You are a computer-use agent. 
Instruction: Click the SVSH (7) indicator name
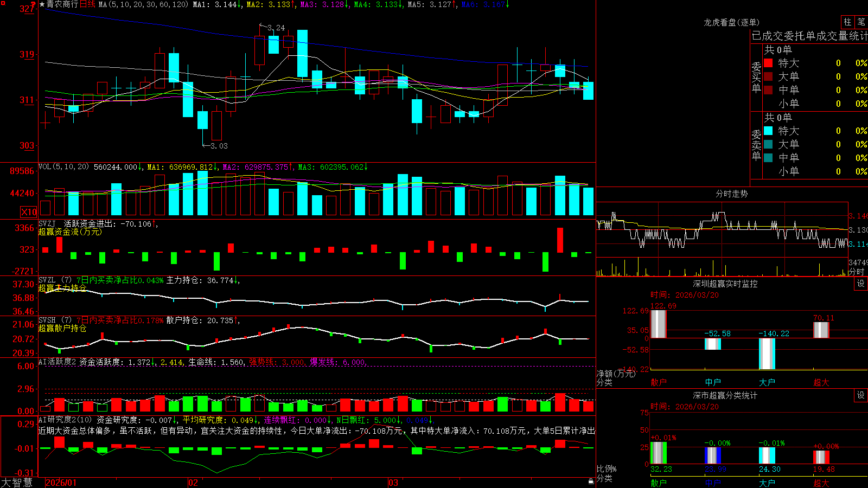(55, 320)
